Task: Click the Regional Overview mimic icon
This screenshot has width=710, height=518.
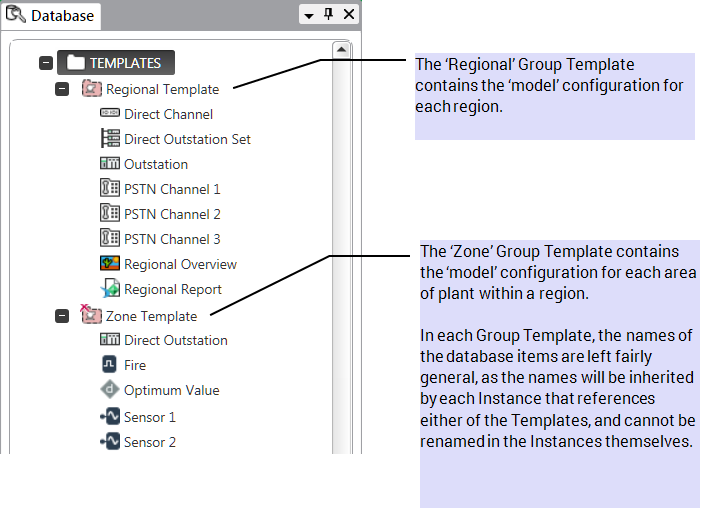Action: point(110,264)
